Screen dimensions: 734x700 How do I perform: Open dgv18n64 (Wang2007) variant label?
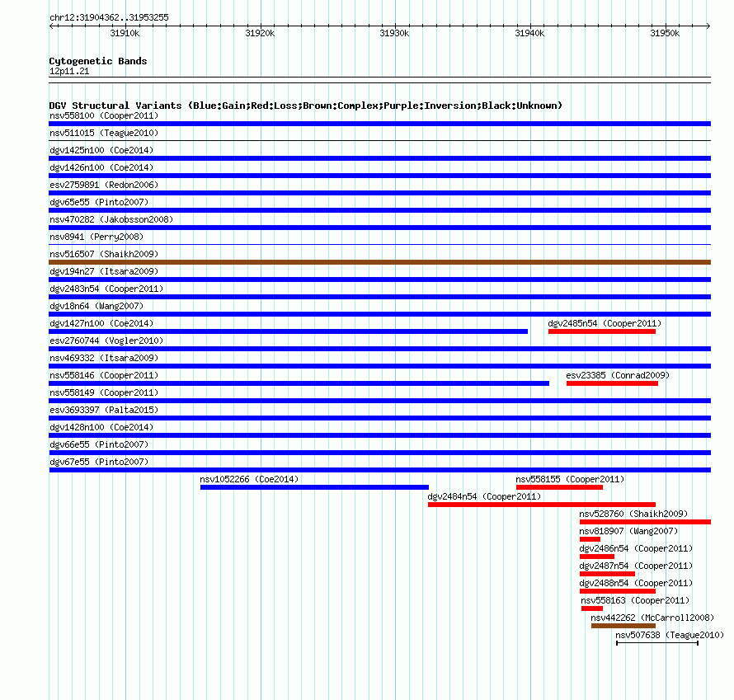point(96,306)
